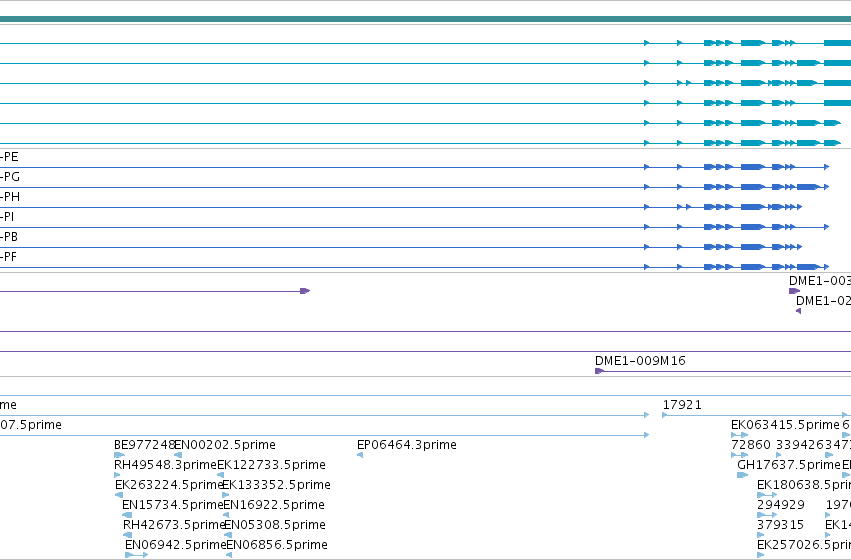
Task: Click the teal gene span bar at top
Action: tap(426, 20)
